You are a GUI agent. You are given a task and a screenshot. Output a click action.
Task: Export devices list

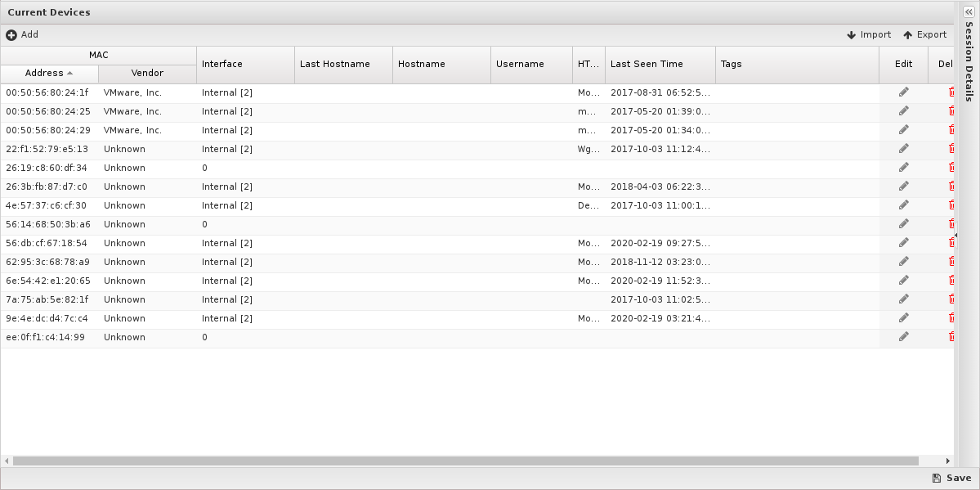click(925, 35)
